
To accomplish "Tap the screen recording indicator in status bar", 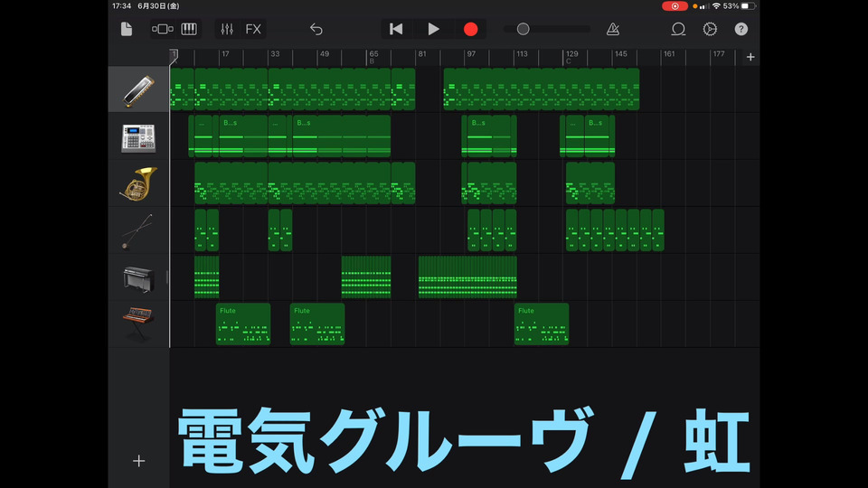I will coord(675,6).
